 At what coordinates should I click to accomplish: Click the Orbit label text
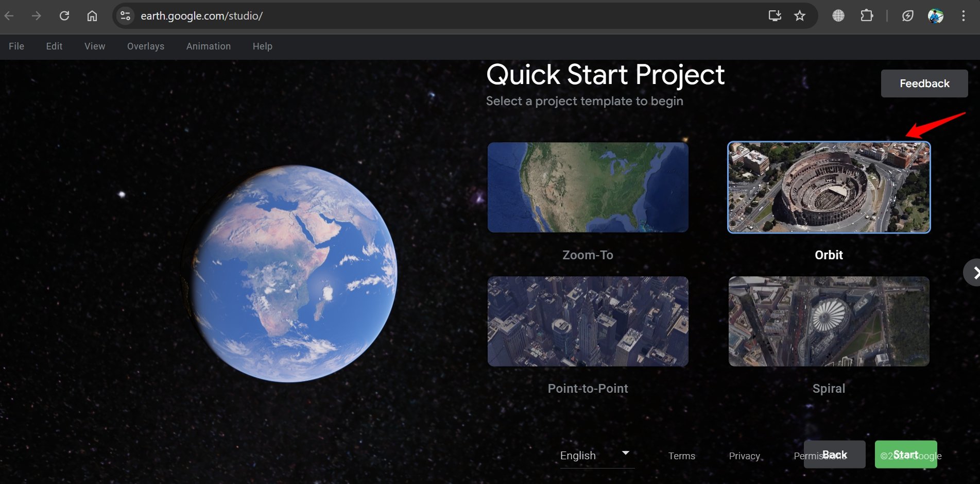point(829,255)
